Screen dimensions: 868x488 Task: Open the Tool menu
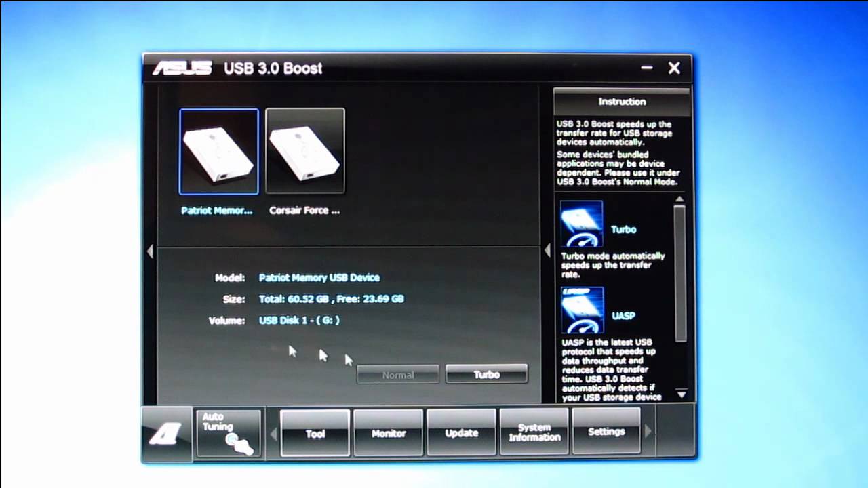click(315, 433)
